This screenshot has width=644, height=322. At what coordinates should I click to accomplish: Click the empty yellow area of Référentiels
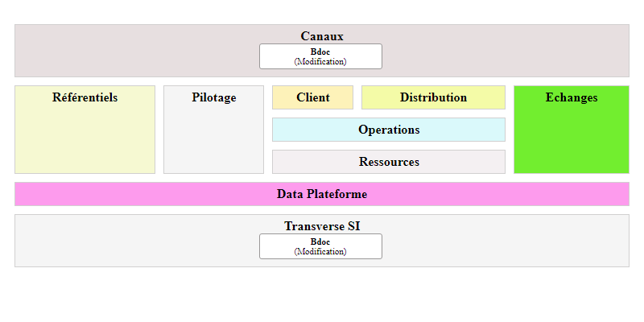pos(85,141)
